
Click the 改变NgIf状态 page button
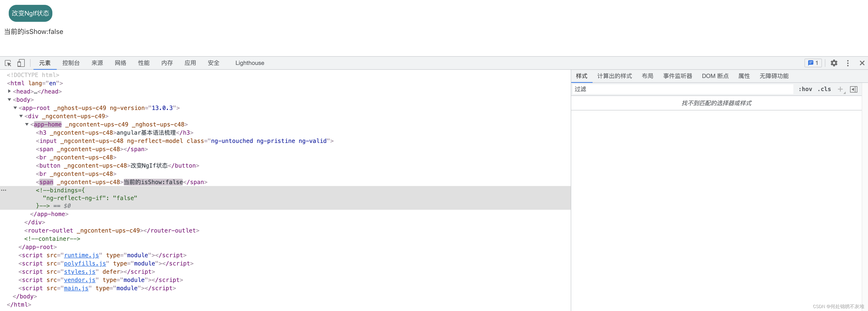click(x=30, y=13)
